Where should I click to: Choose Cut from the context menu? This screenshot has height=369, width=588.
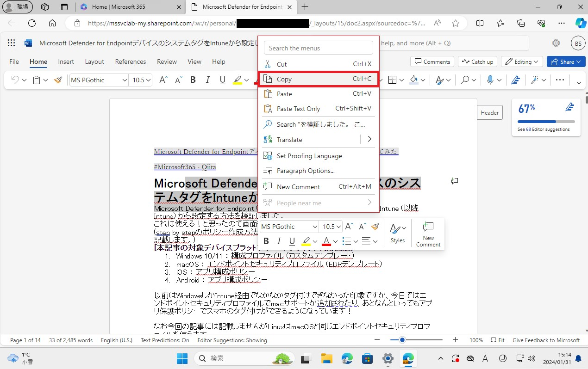pos(319,64)
